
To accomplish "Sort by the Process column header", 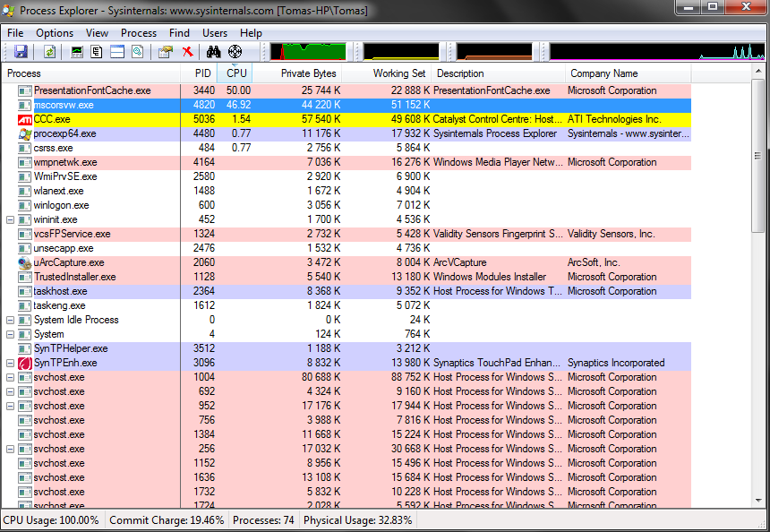I will (91, 73).
